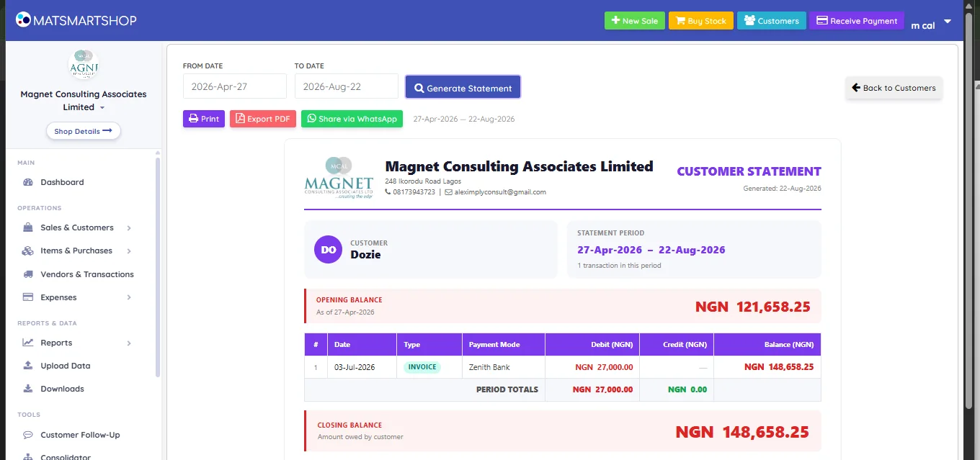Open the Customers button in the top bar
The image size is (980, 460).
coord(771,21)
